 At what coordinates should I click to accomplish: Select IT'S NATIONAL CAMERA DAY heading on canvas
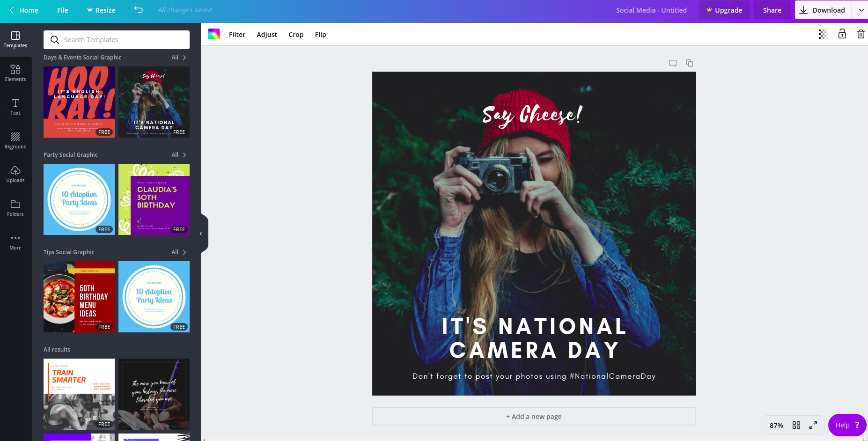pyautogui.click(x=534, y=338)
